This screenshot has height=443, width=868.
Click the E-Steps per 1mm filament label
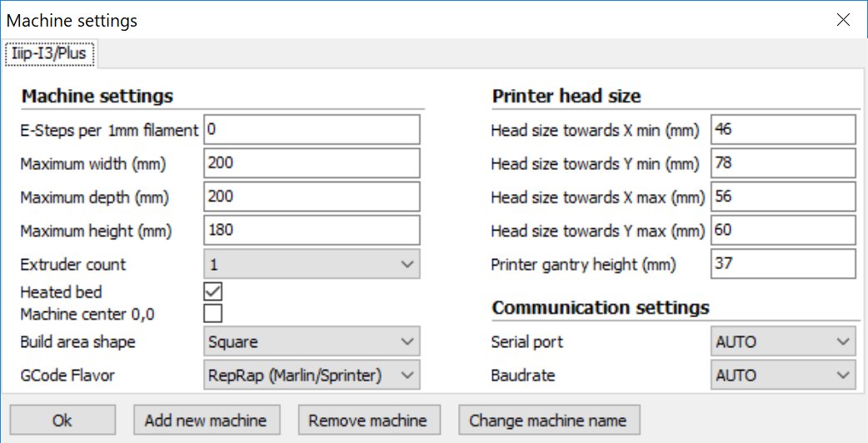coord(109,131)
